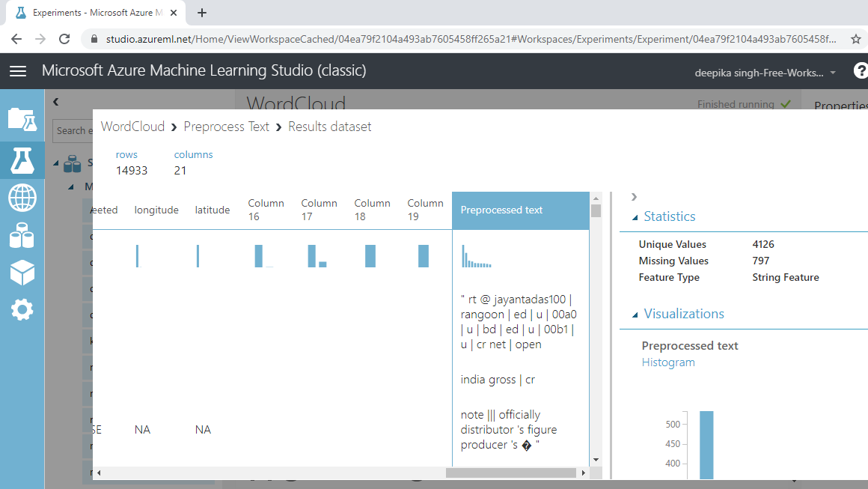Click the note officially distributor cell

[509, 430]
